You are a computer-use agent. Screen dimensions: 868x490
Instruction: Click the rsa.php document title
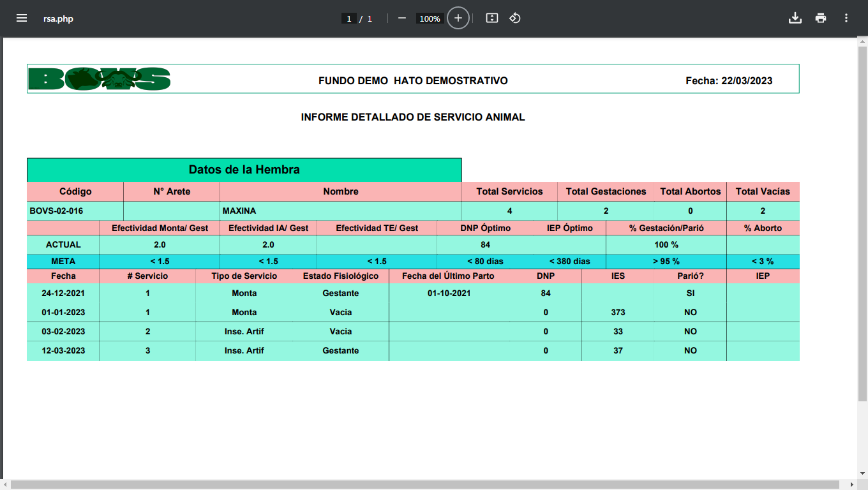(58, 19)
